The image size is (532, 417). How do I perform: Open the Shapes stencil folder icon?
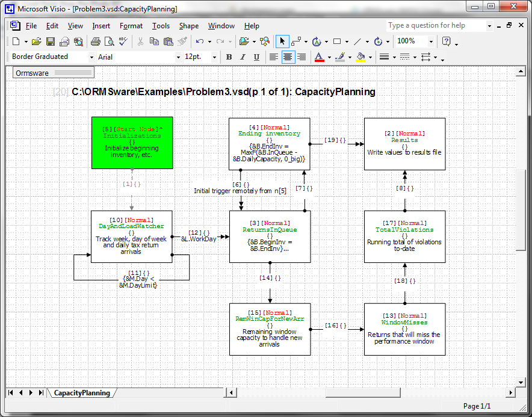point(244,42)
